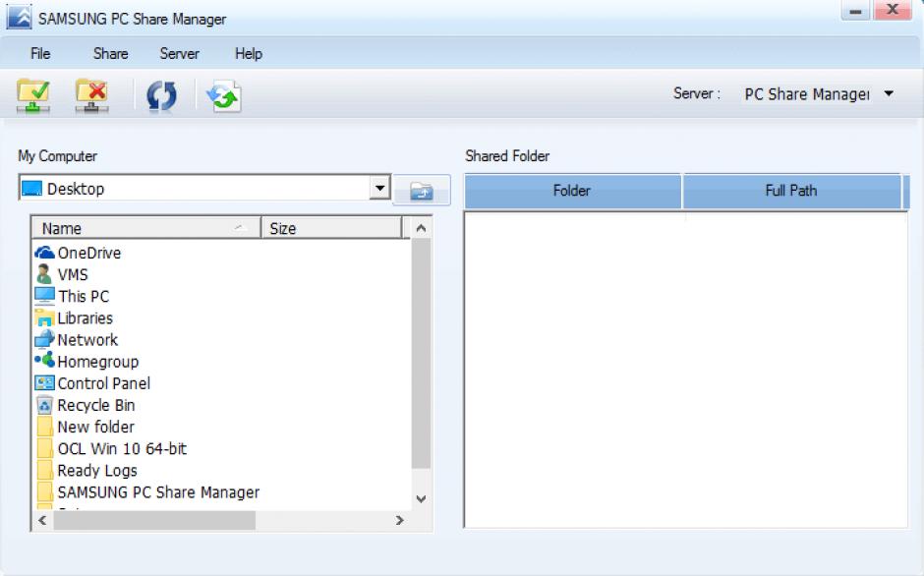Select the "SAMSUNG PC Share Manager" folder text
Screen dimensions: 924x576
coord(158,492)
